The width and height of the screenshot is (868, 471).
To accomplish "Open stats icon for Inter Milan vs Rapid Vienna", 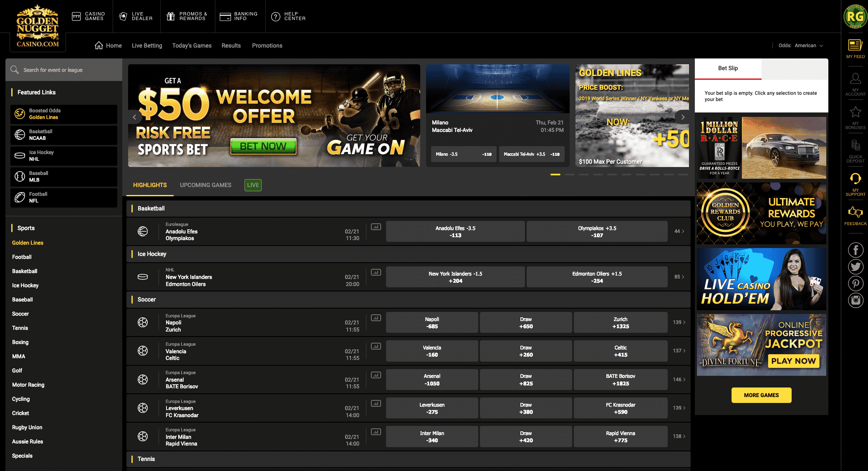I will 376,432.
